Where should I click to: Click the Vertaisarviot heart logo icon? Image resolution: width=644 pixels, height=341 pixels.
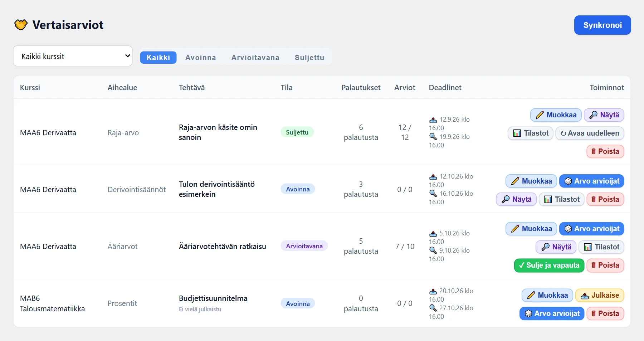21,25
